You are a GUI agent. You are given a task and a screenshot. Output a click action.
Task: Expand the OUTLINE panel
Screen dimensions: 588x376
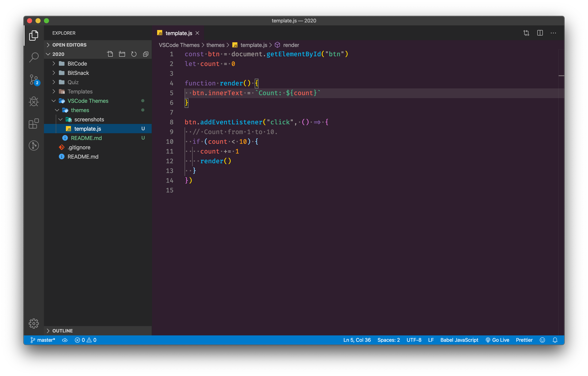(62, 331)
